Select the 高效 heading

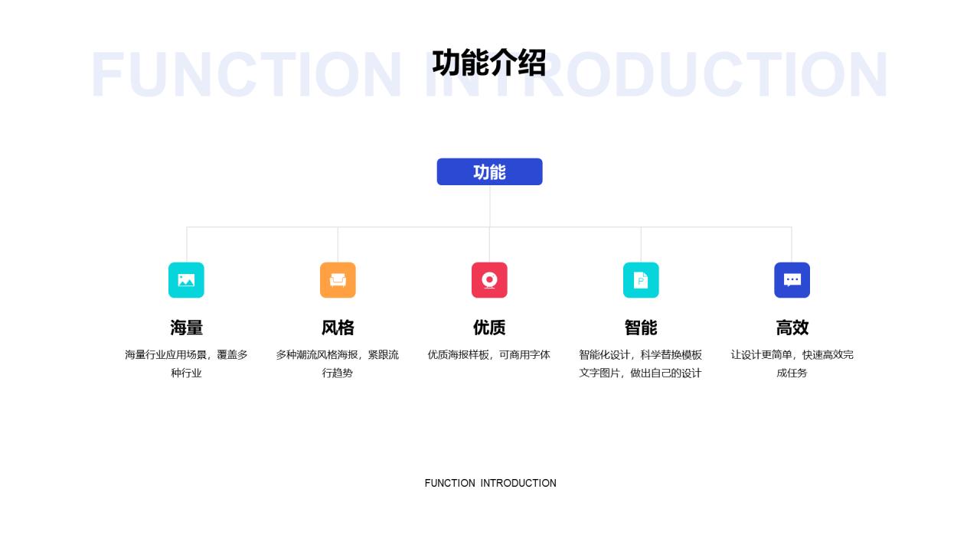(x=792, y=328)
